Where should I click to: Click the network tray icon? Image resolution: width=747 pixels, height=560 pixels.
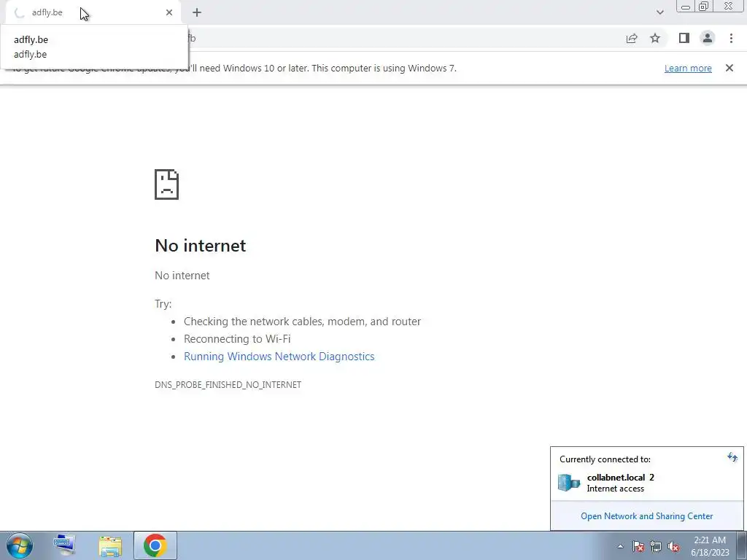656,546
